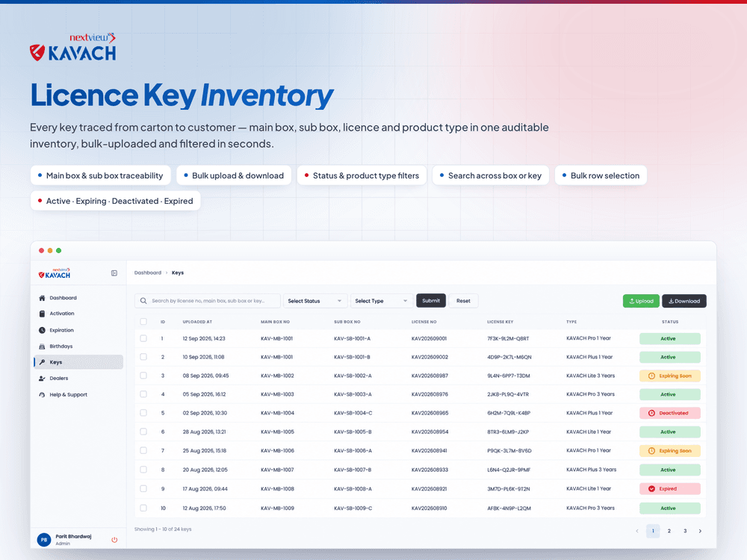Click the Help & Support headset icon

tap(42, 395)
